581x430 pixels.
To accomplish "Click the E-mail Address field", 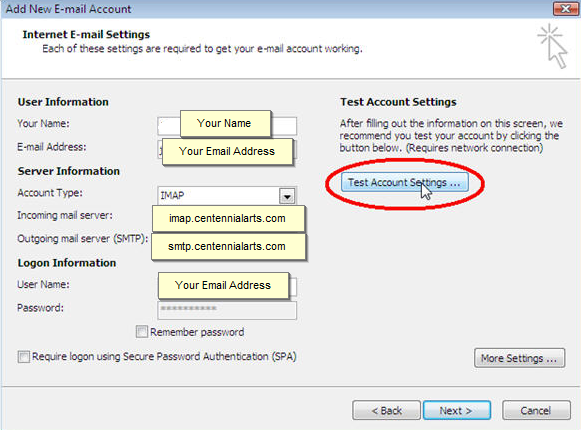I will tap(227, 149).
